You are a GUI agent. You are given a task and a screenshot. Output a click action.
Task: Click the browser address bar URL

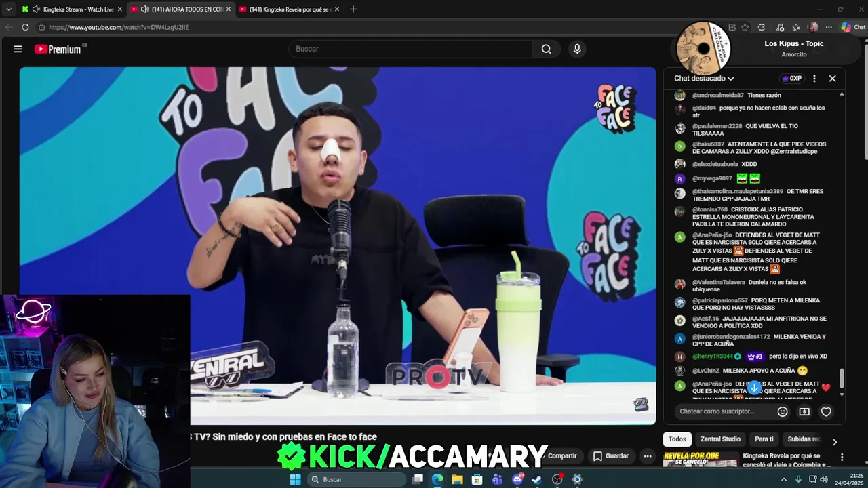click(x=119, y=27)
